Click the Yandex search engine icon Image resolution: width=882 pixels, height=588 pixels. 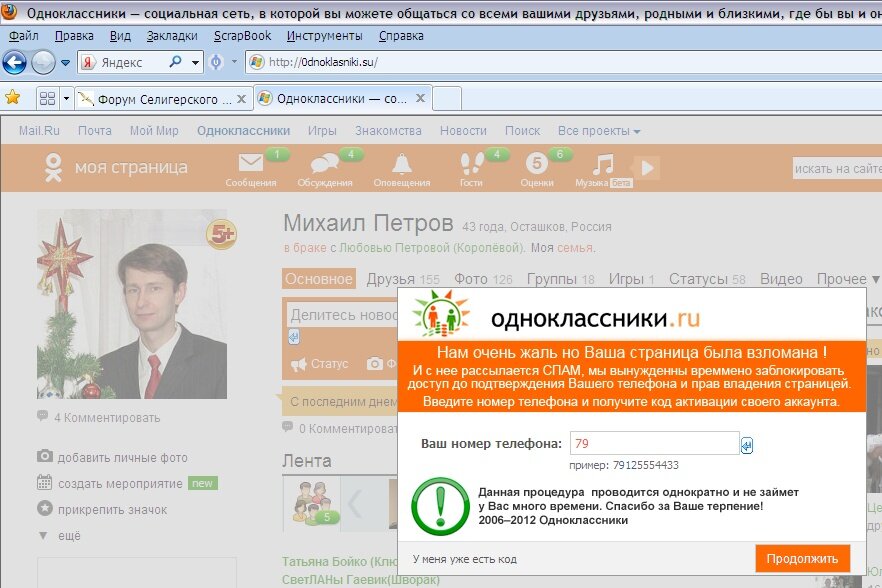88,62
